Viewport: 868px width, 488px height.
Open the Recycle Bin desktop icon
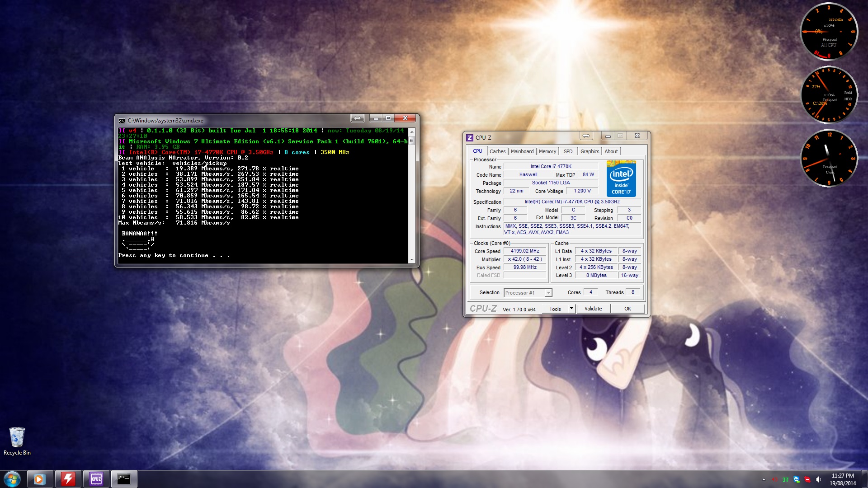(x=17, y=441)
